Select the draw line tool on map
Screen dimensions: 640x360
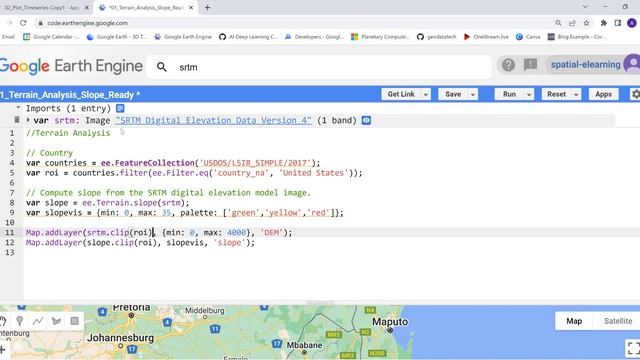[x=38, y=321]
